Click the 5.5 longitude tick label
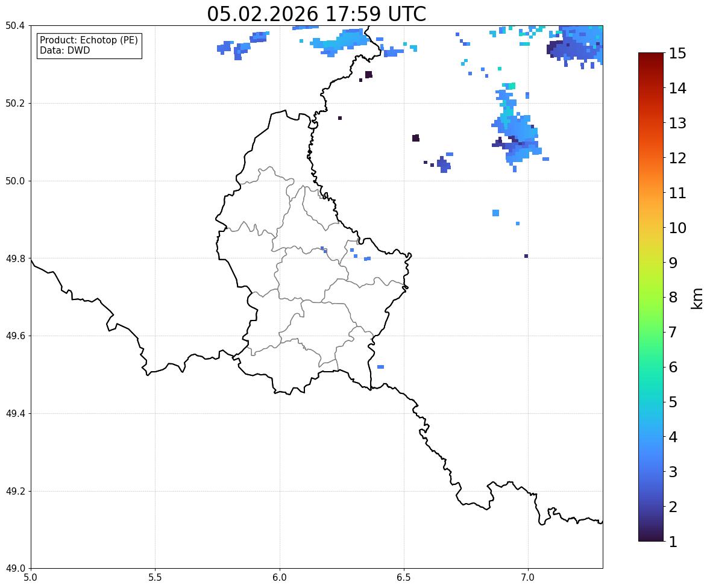This screenshot has width=710, height=588. (155, 578)
